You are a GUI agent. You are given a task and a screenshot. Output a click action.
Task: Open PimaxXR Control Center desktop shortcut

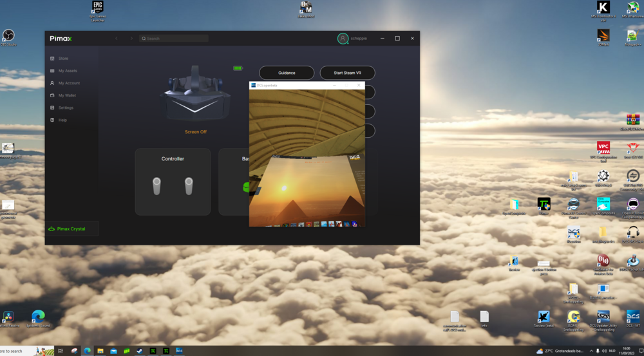pyautogui.click(x=573, y=208)
